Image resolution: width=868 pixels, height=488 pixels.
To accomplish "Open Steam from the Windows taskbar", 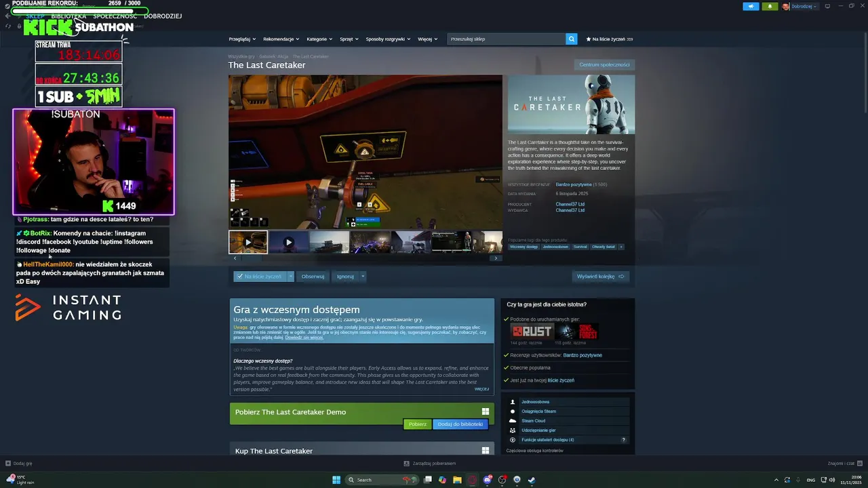I will click(x=532, y=480).
